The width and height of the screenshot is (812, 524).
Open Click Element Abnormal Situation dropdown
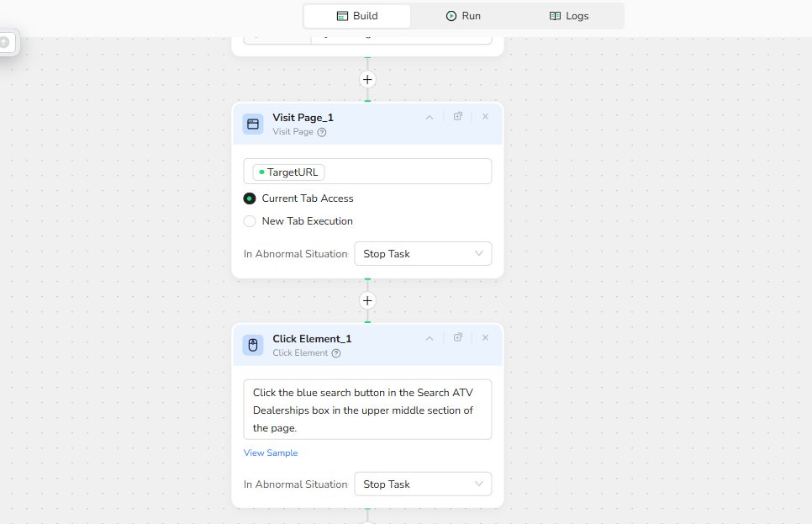[423, 484]
